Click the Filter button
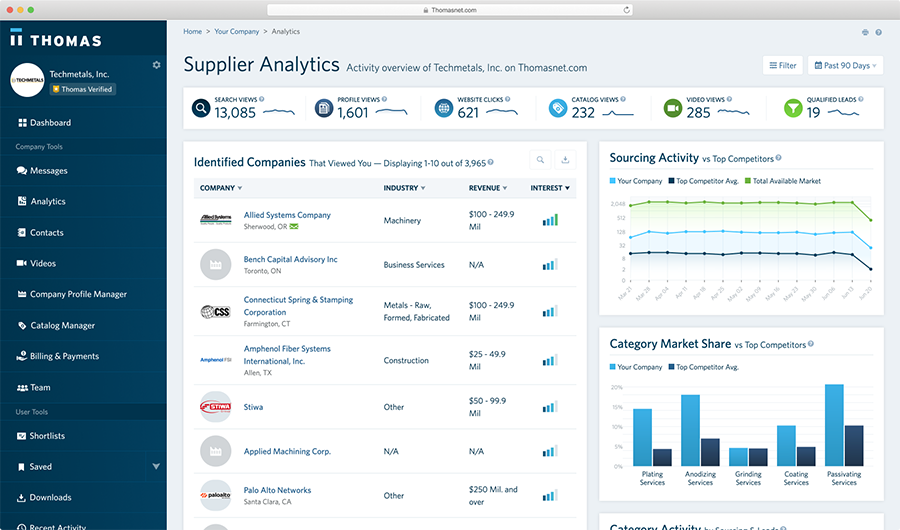This screenshot has height=530, width=900. pos(783,65)
